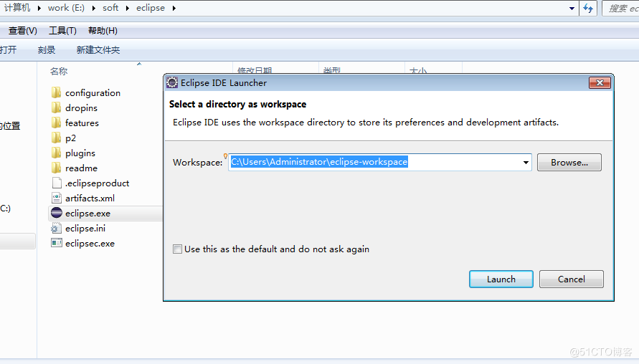639x364 pixels.
Task: Expand the address bar history dropdown
Action: [572, 8]
